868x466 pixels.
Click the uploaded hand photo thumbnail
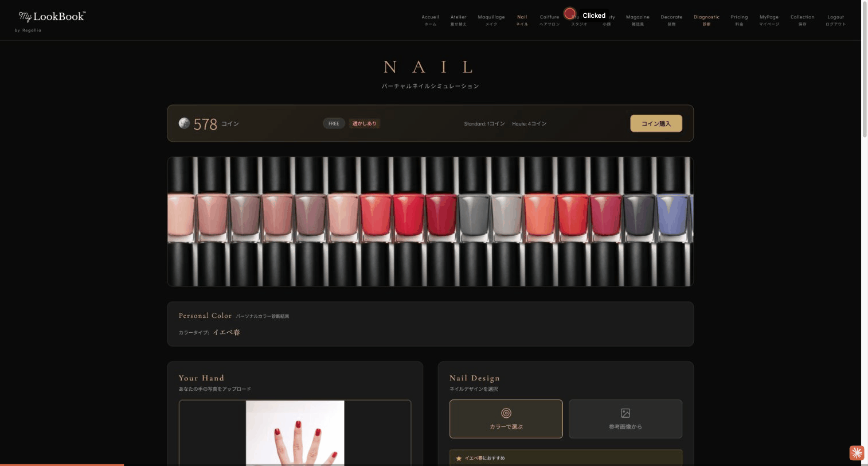pyautogui.click(x=295, y=433)
